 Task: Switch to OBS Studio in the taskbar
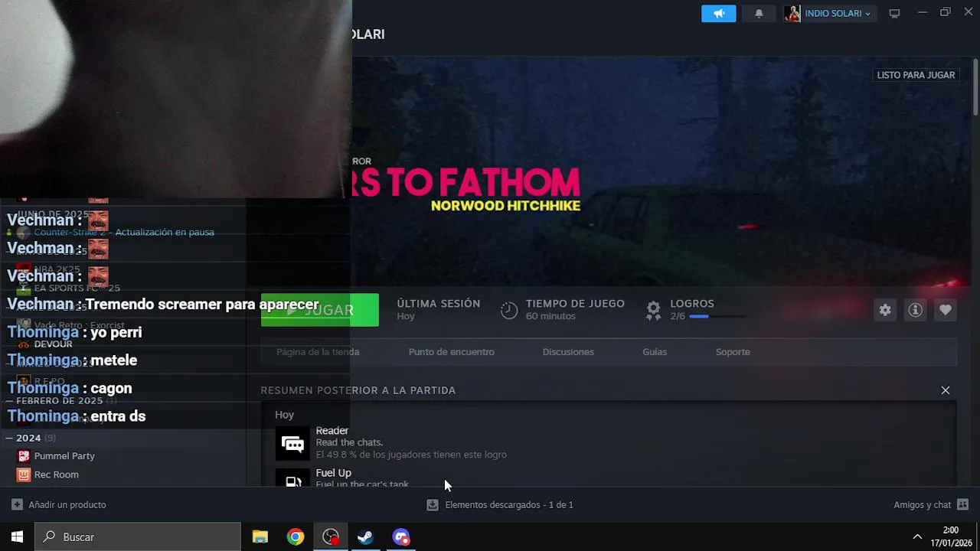pyautogui.click(x=331, y=537)
